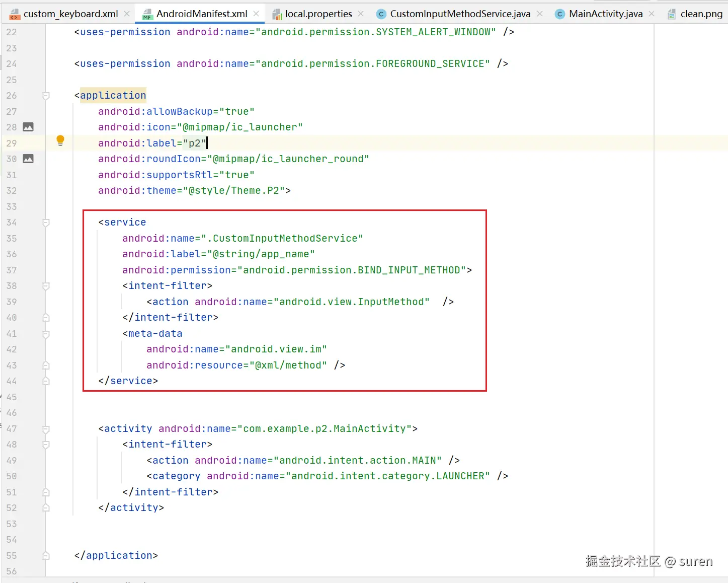728x583 pixels.
Task: Click com.example.p2.MainActivity value
Action: [x=325, y=428]
